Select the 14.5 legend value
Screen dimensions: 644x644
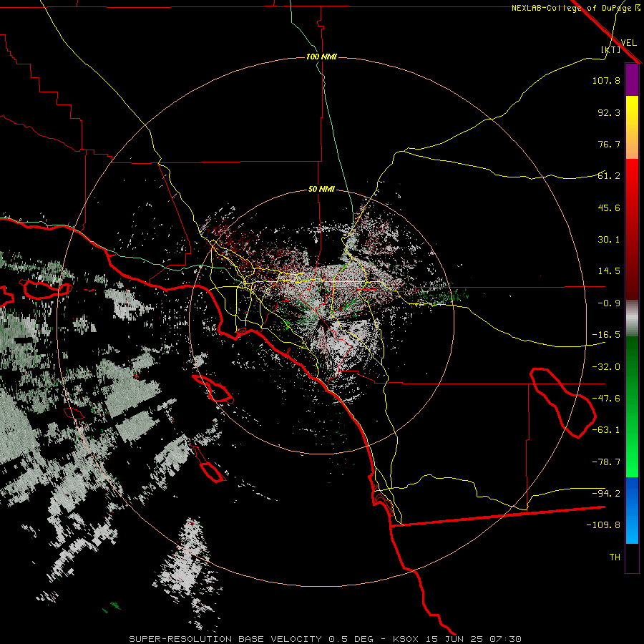[x=609, y=271]
